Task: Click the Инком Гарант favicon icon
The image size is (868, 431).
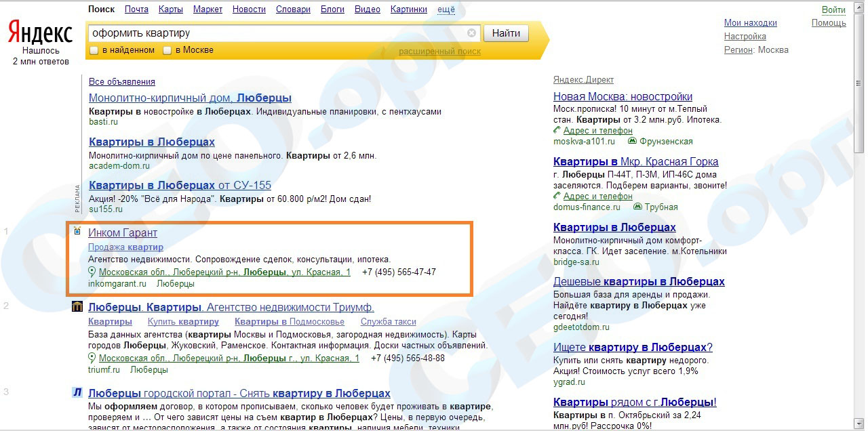Action: coord(77,232)
